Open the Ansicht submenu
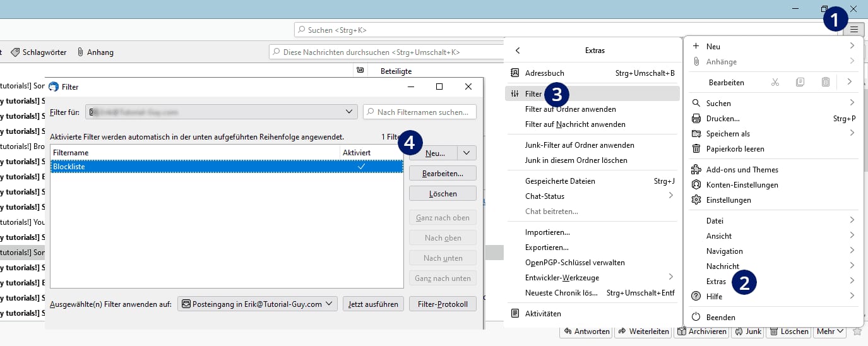 pyautogui.click(x=774, y=236)
